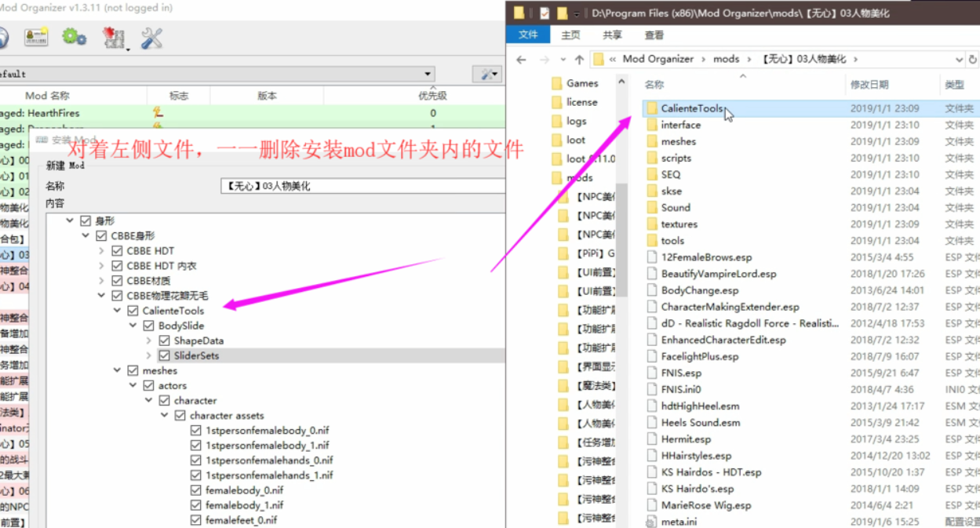Uncheck the ShapeData checkbox
980x528 pixels.
tap(164, 340)
